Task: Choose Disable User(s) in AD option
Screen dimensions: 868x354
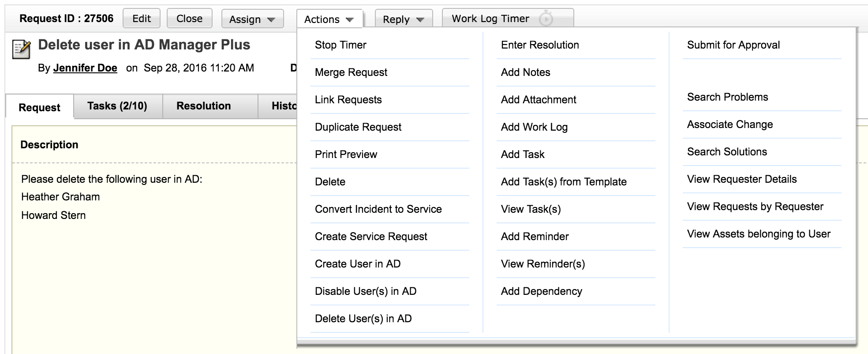Action: [366, 291]
